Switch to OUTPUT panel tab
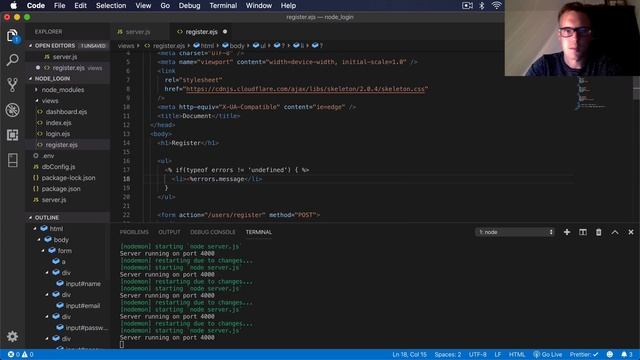Screen dimensions: 640x360 click(x=169, y=232)
